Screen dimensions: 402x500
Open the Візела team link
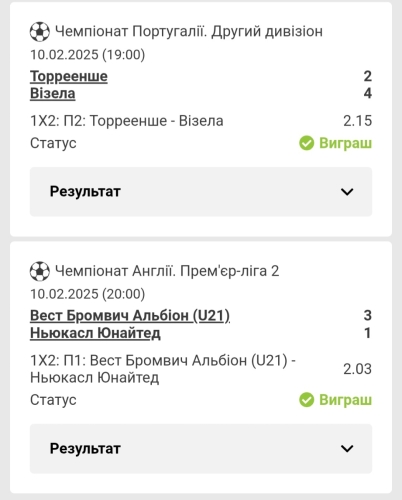click(53, 94)
